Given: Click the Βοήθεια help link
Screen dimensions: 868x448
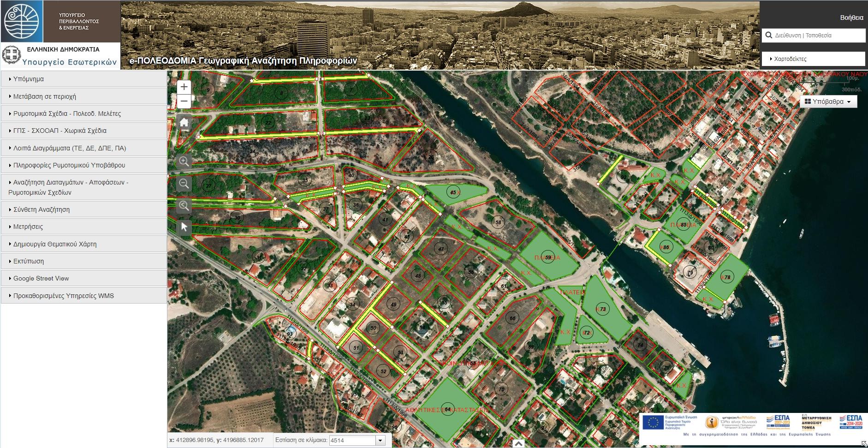Looking at the screenshot, I should pyautogui.click(x=851, y=18).
